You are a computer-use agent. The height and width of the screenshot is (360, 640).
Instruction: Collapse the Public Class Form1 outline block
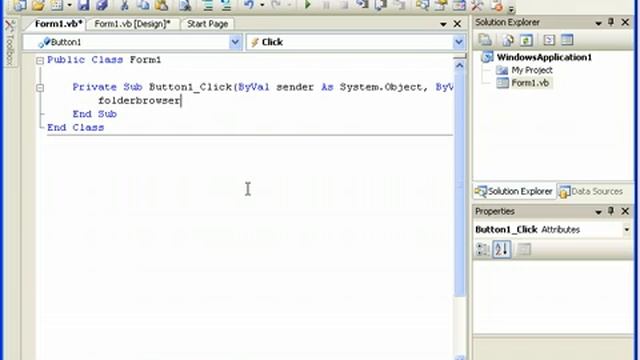(x=40, y=61)
